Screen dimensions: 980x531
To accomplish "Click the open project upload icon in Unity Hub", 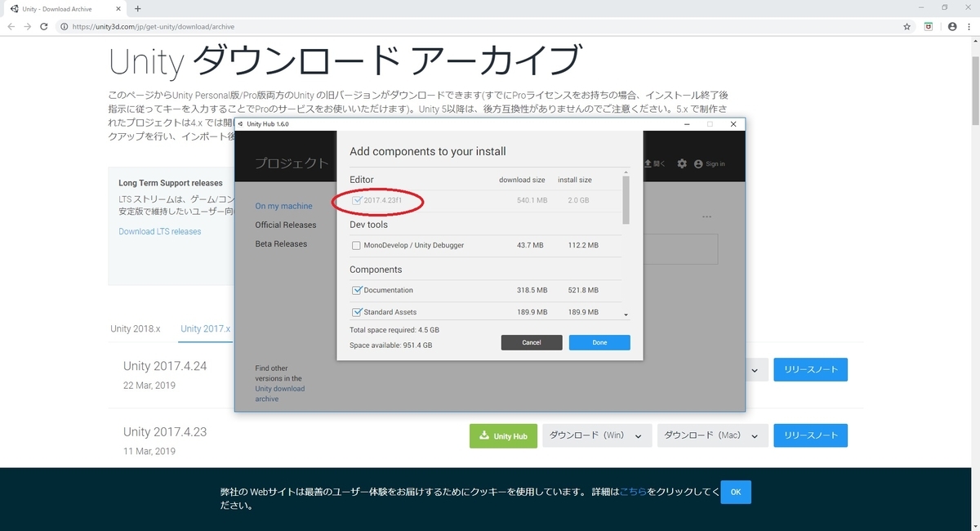I will click(648, 163).
